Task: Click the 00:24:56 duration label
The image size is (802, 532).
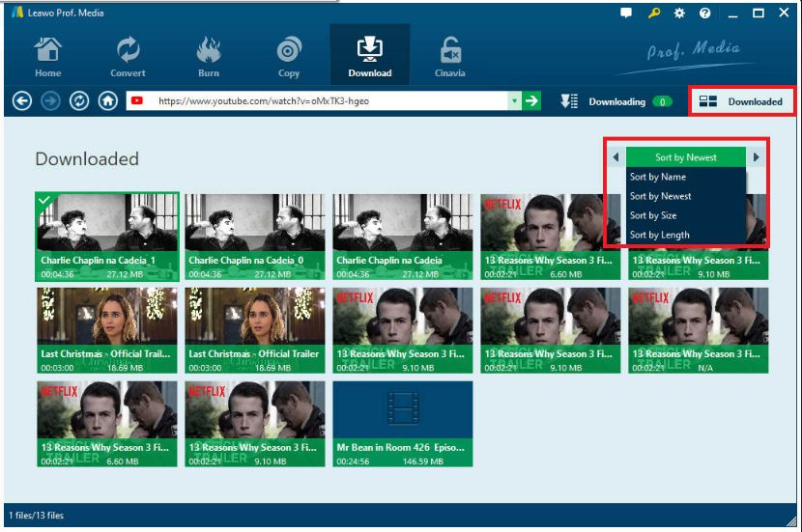Action: (x=353, y=461)
